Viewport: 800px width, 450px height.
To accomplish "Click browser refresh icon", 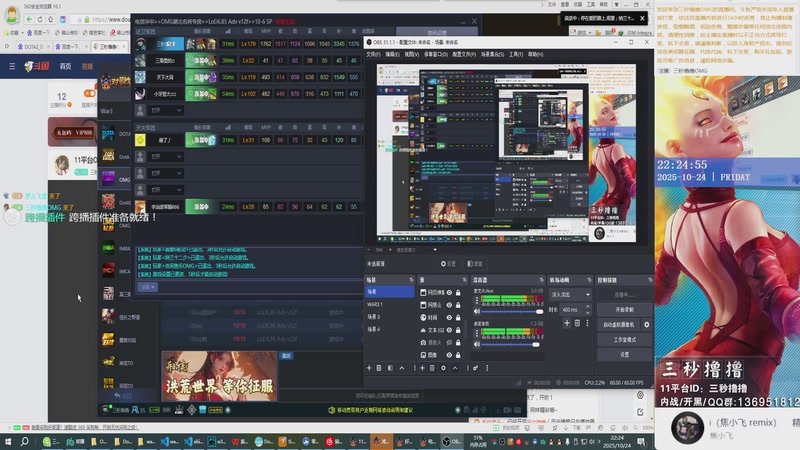I will point(40,19).
